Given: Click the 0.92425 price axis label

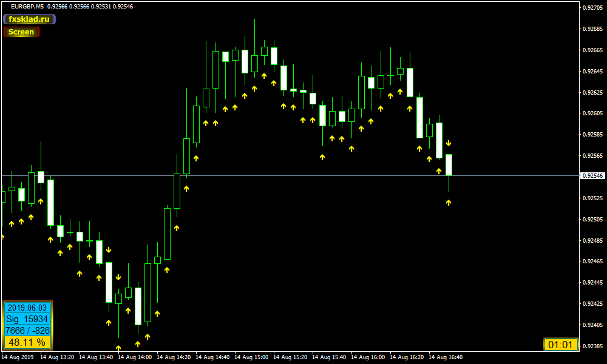Looking at the screenshot, I should click(x=592, y=304).
